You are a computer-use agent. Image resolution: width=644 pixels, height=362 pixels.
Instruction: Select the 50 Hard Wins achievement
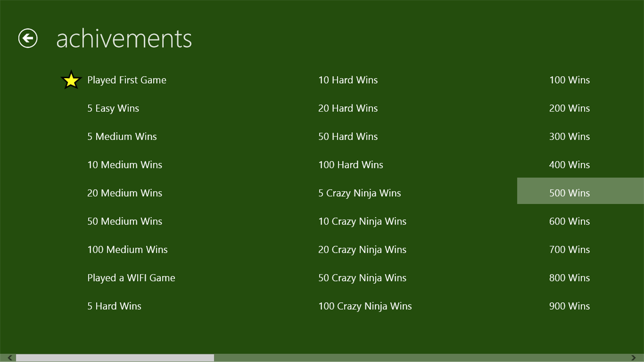coord(348,136)
